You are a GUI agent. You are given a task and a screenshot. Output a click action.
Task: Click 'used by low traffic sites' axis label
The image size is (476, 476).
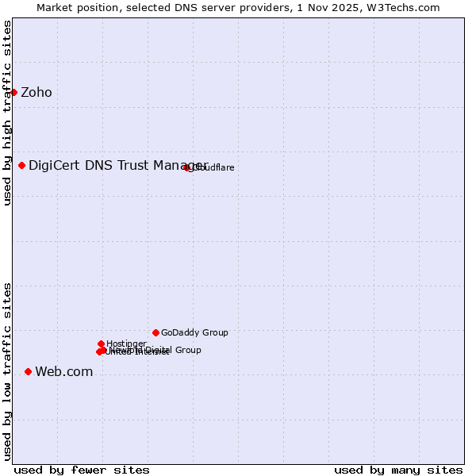pos(7,371)
